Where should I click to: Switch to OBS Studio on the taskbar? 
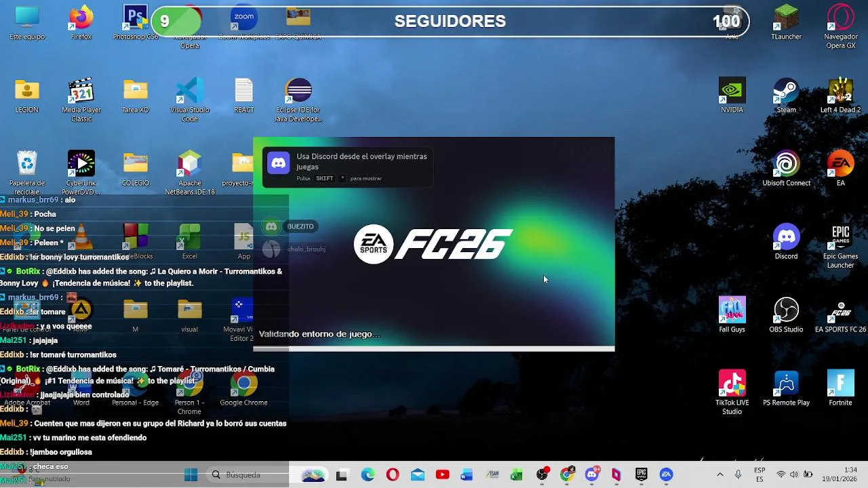(542, 475)
